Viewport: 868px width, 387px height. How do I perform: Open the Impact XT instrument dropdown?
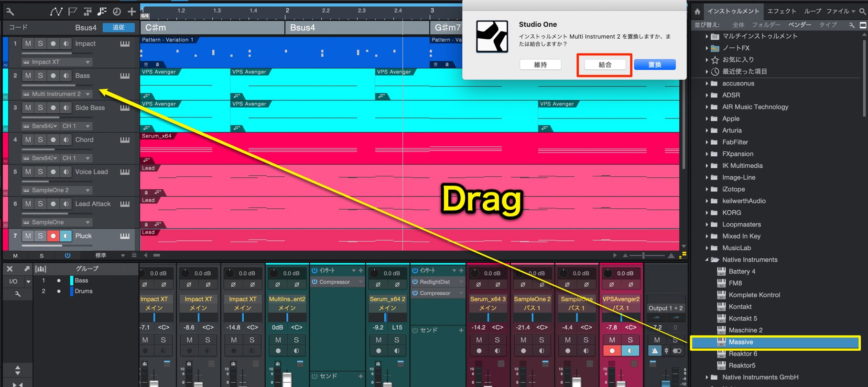[87, 62]
